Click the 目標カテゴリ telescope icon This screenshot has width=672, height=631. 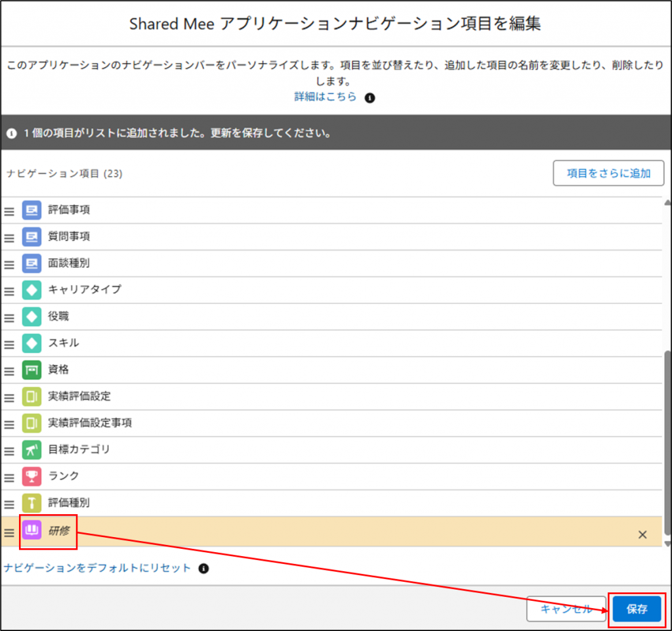(x=31, y=450)
